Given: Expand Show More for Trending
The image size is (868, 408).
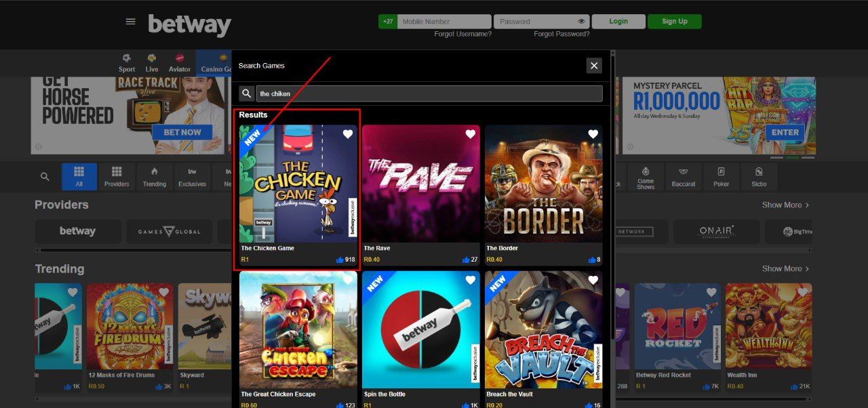Looking at the screenshot, I should pos(783,268).
